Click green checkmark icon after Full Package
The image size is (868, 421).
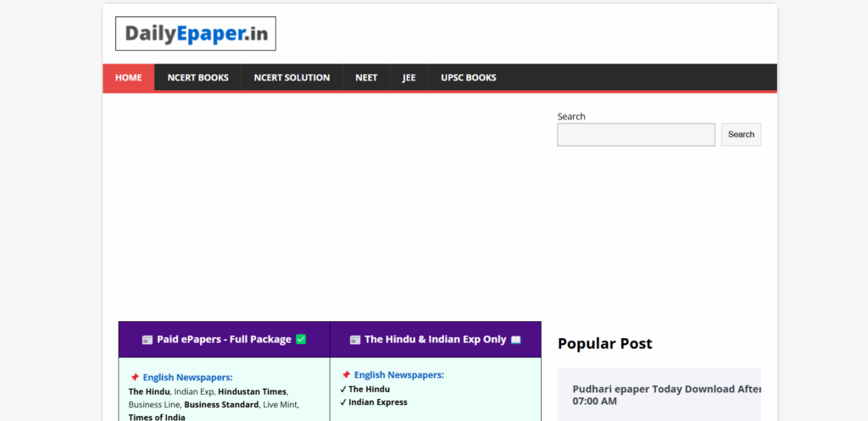(301, 340)
